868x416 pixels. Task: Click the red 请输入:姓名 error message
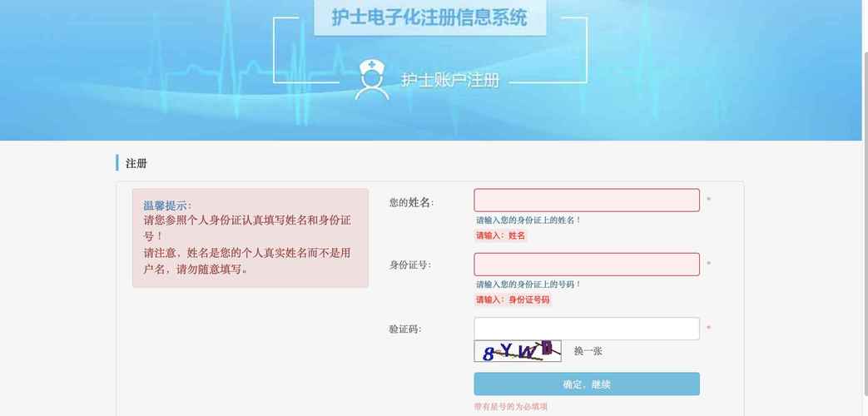(x=500, y=235)
